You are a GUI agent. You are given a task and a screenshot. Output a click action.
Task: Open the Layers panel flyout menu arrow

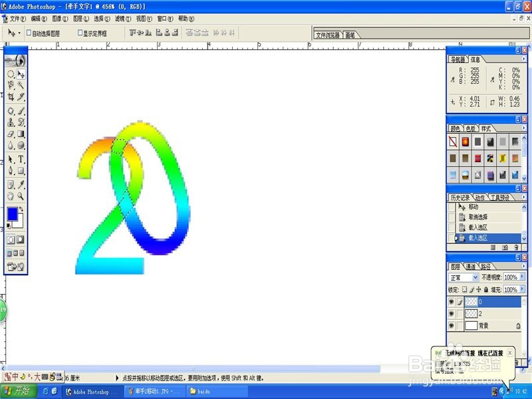(524, 266)
